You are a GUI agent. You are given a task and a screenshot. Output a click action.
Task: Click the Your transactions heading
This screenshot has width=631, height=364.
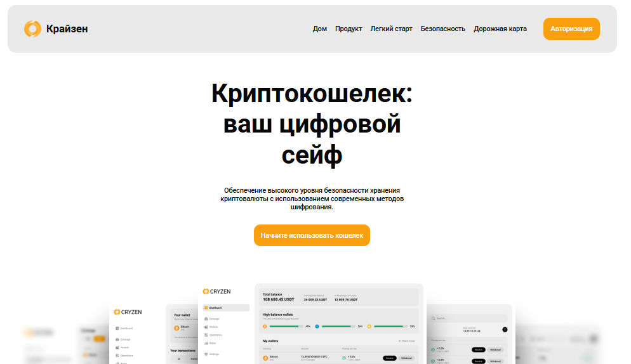[183, 351]
